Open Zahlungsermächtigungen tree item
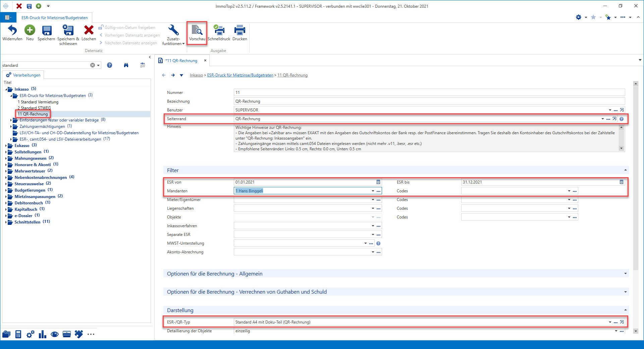The width and height of the screenshot is (644, 349). (x=42, y=127)
